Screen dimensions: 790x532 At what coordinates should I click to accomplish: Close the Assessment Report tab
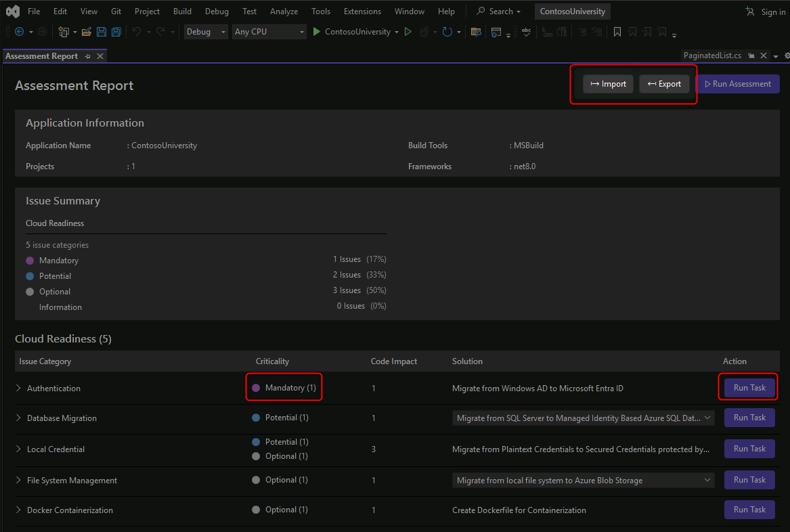[100, 56]
